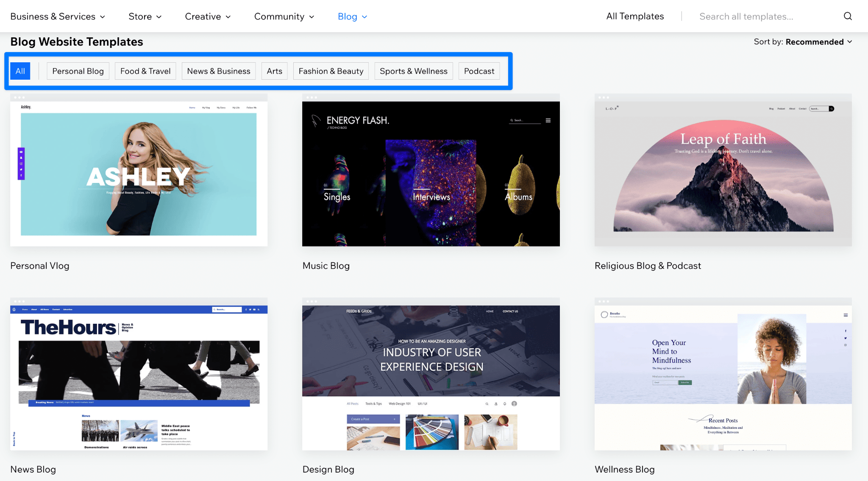Click the Business & Services dropdown chevron

pos(103,16)
